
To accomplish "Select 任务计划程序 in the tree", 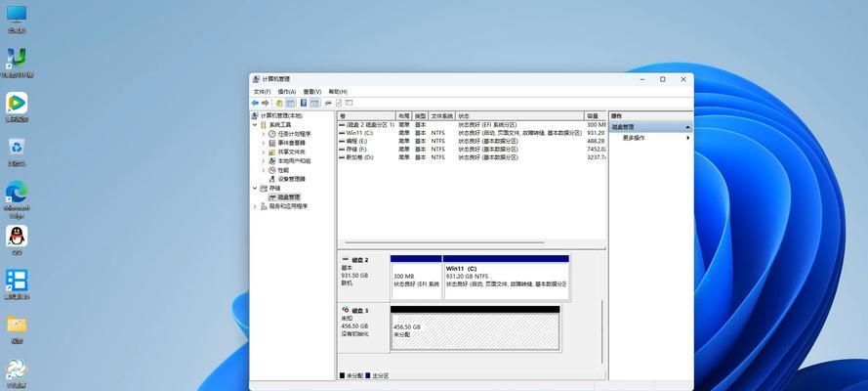I will point(290,134).
